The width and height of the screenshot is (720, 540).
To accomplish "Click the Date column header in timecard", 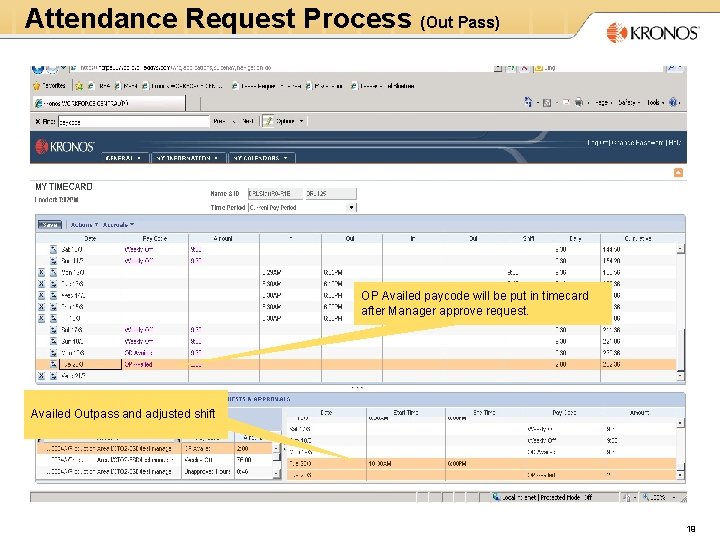I will pyautogui.click(x=90, y=239).
